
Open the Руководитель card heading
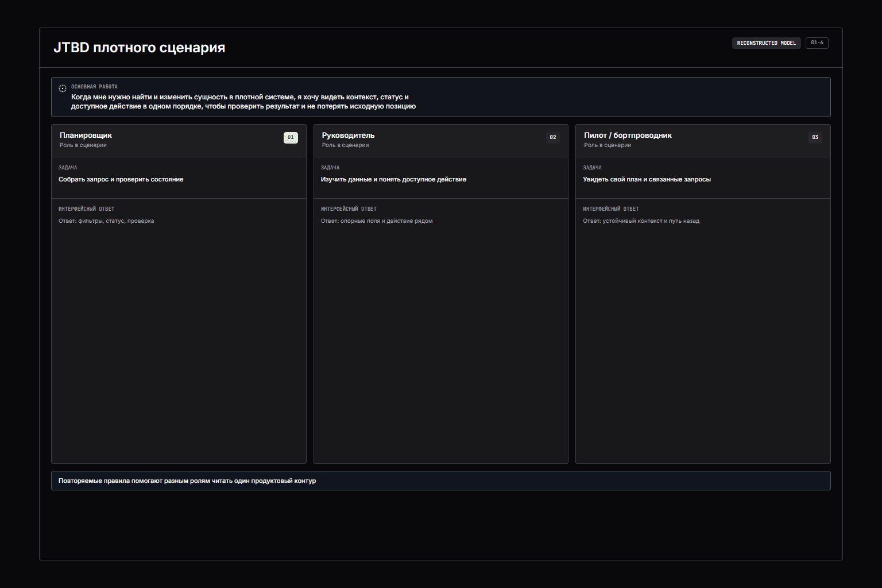coord(348,136)
